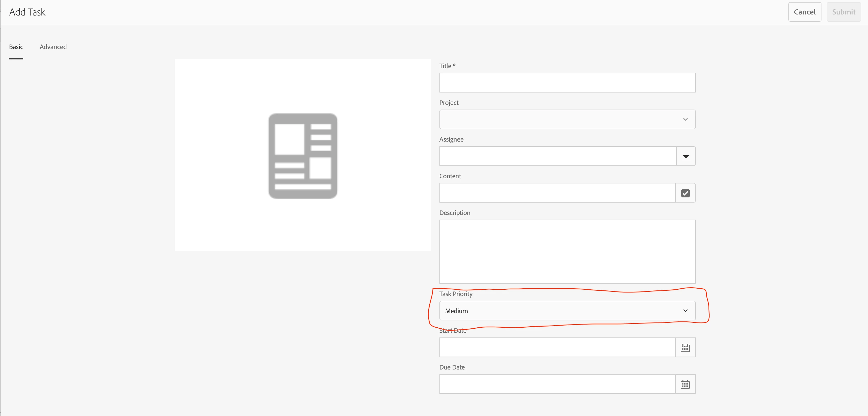
Task: Click the Task Priority chevron arrow
Action: (x=685, y=311)
